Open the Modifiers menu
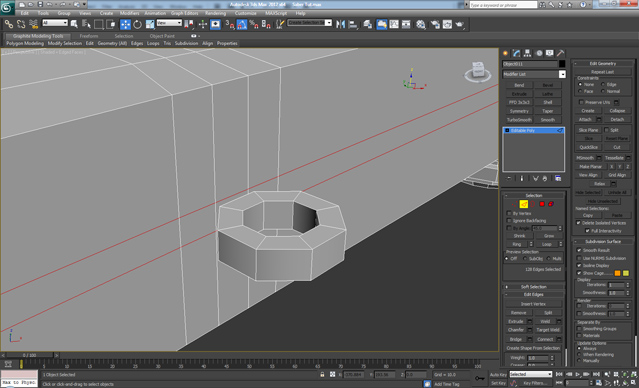The height and width of the screenshot is (388, 639). tap(130, 13)
